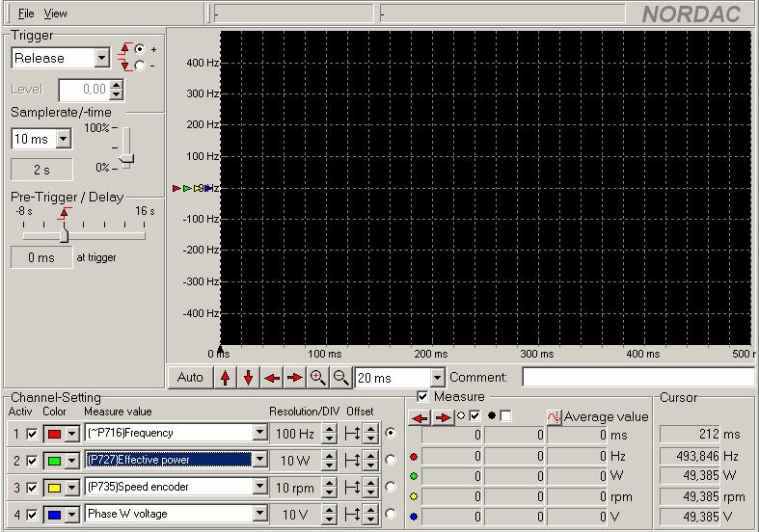
Task: Increase Frequency resolution per division
Action: [x=329, y=429]
